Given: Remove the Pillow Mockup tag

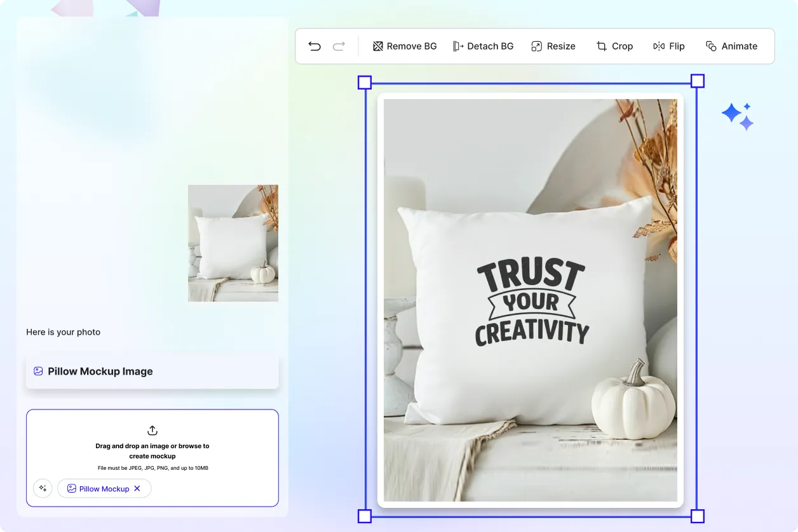Looking at the screenshot, I should coord(137,488).
